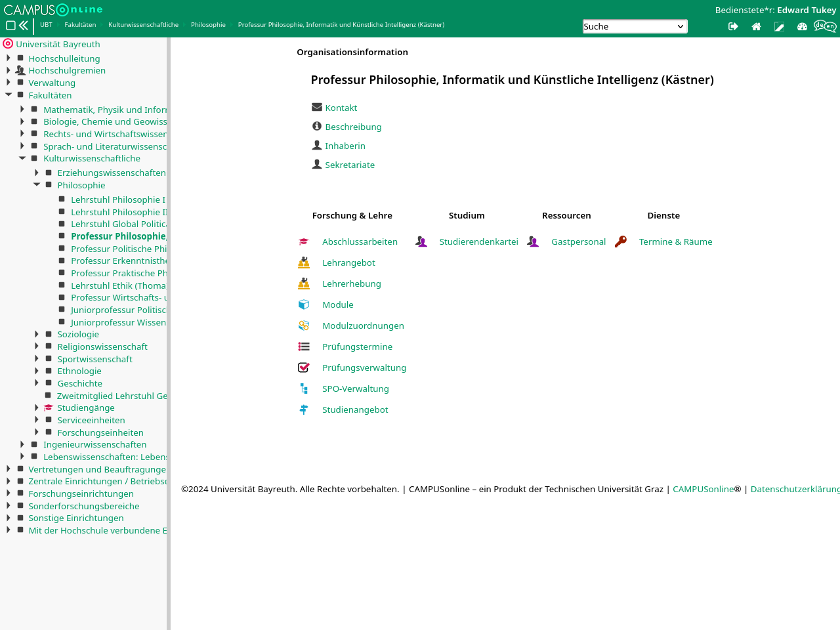Click the Beschreibung info icon

tap(317, 126)
